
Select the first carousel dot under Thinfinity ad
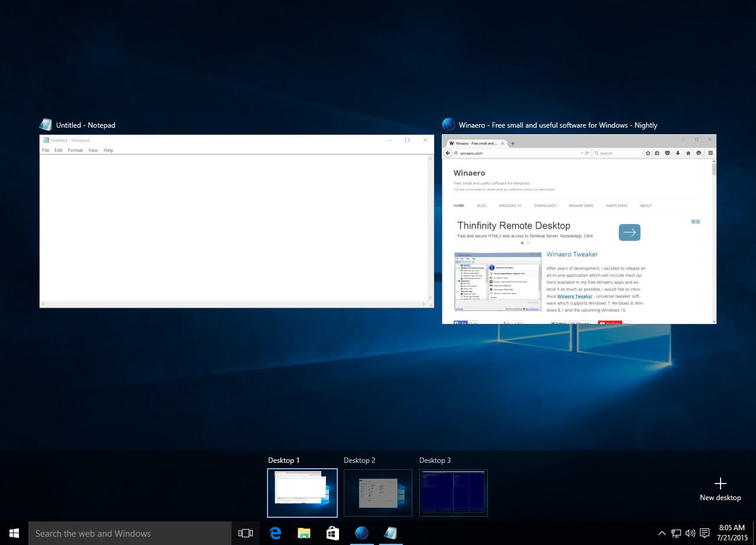[x=523, y=242]
